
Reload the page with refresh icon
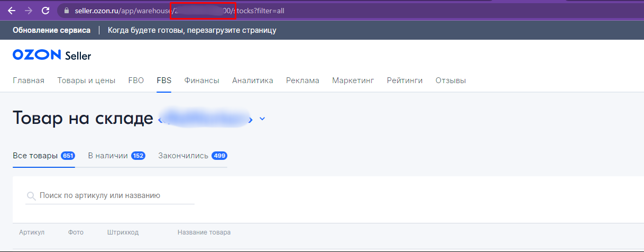click(45, 11)
